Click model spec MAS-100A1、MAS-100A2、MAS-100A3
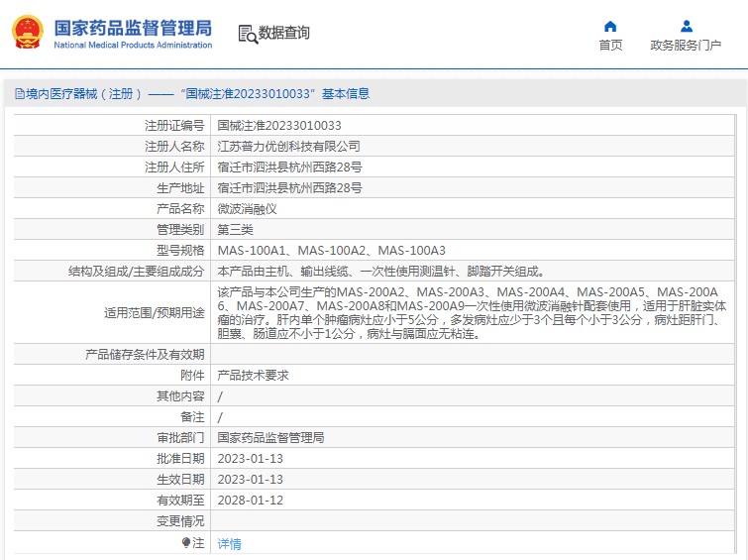 332,250
